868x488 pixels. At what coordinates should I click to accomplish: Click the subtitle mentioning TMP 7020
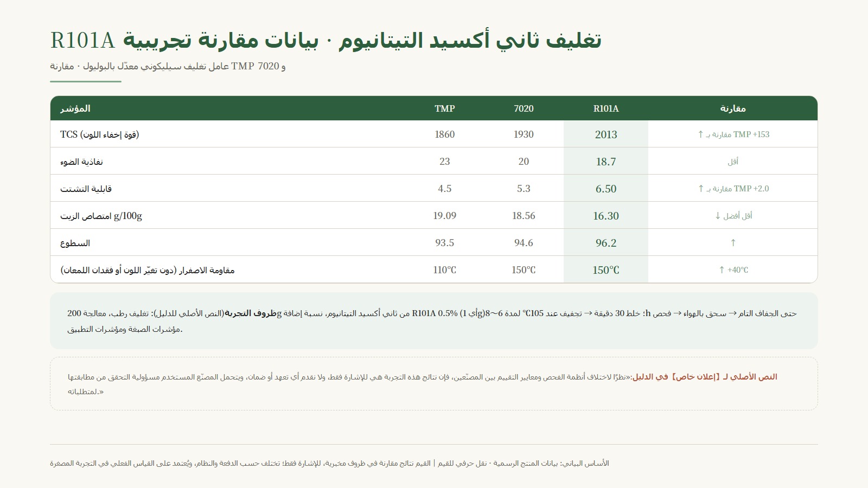[x=168, y=66]
